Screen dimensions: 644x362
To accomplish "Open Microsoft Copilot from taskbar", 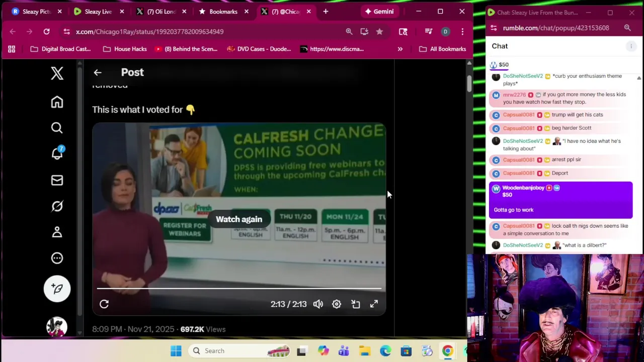I will point(323,351).
